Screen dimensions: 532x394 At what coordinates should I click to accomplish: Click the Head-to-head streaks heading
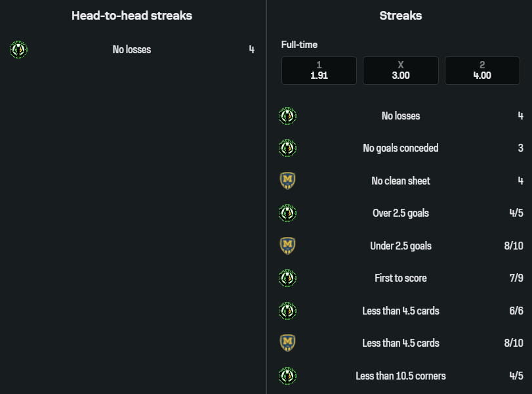click(x=132, y=16)
